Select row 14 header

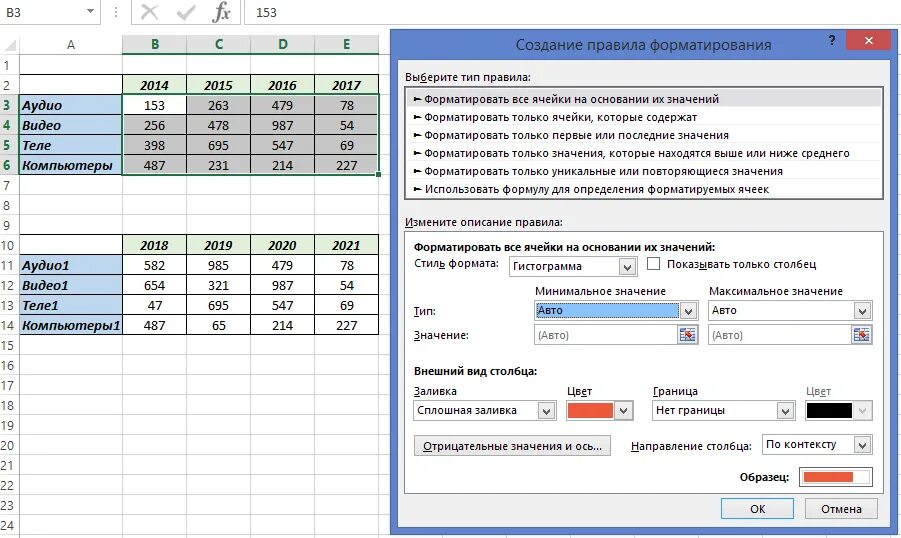click(9, 325)
